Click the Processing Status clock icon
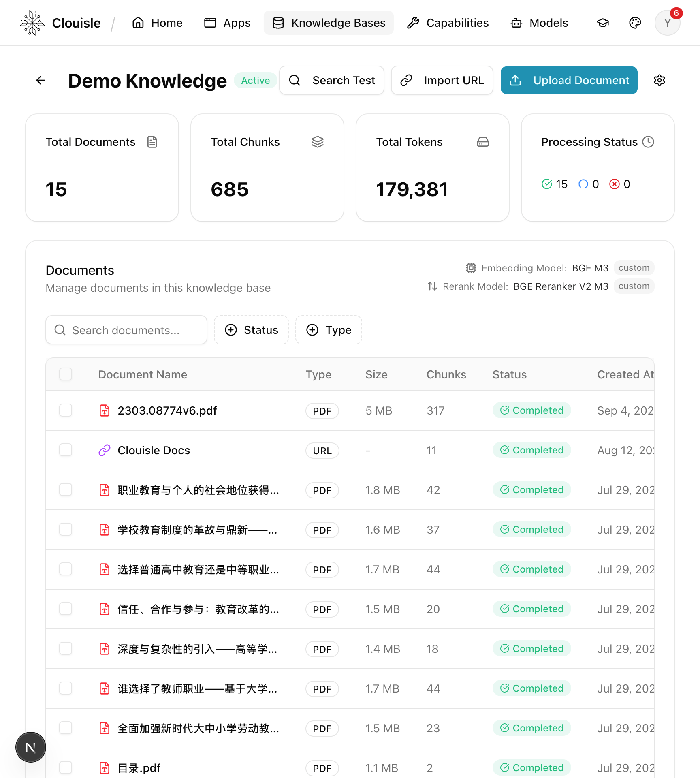The image size is (700, 778). (648, 142)
